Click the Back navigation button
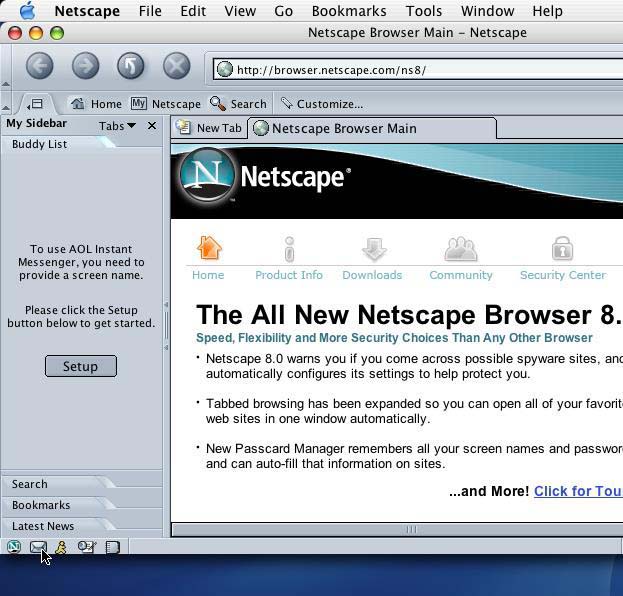Screen dimensions: 623x596 [40, 66]
